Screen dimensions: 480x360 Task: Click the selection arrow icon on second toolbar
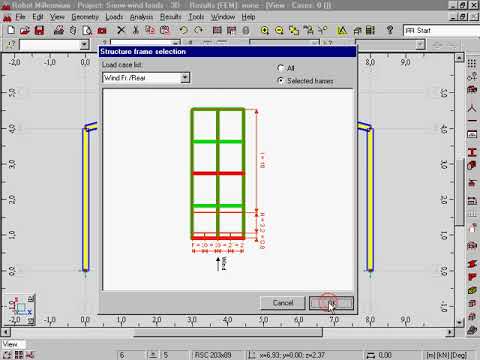point(10,44)
